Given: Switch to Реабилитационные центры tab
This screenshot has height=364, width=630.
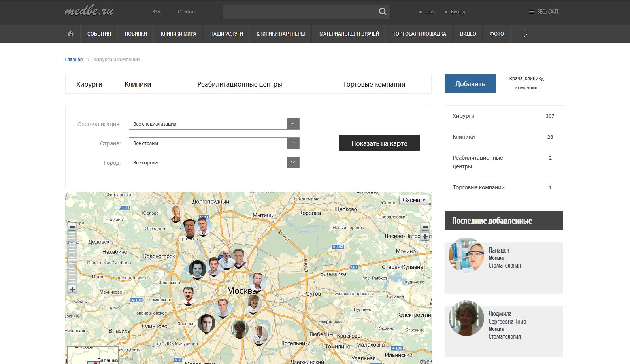Looking at the screenshot, I should 240,84.
